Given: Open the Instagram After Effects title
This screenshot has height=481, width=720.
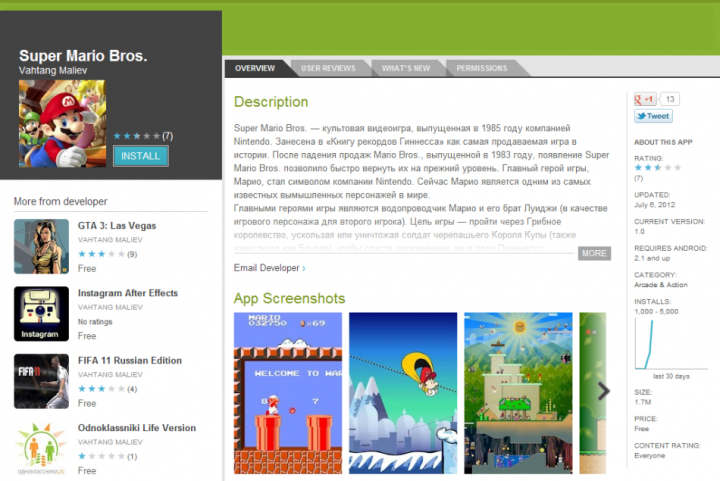Looking at the screenshot, I should (128, 293).
